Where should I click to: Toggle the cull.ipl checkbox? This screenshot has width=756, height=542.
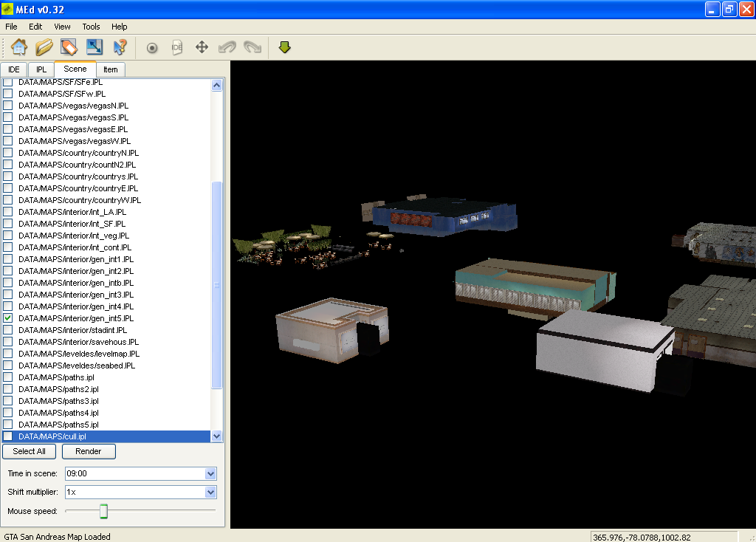pos(7,436)
